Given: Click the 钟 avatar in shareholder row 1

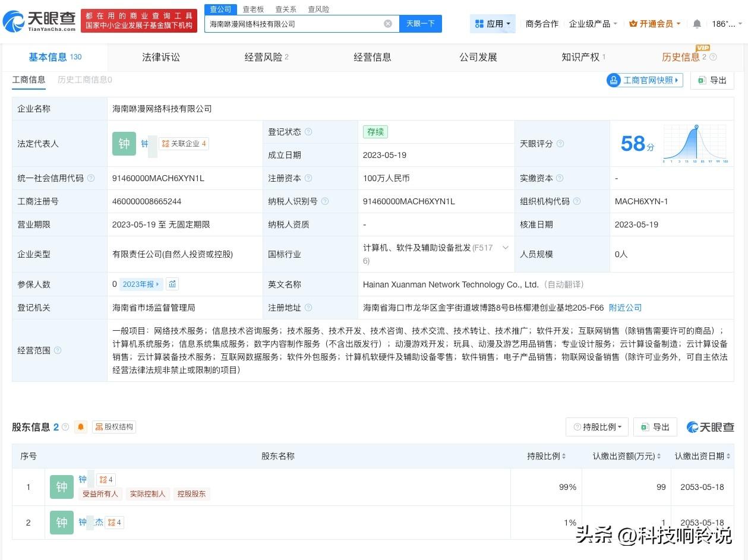Looking at the screenshot, I should 62,487.
